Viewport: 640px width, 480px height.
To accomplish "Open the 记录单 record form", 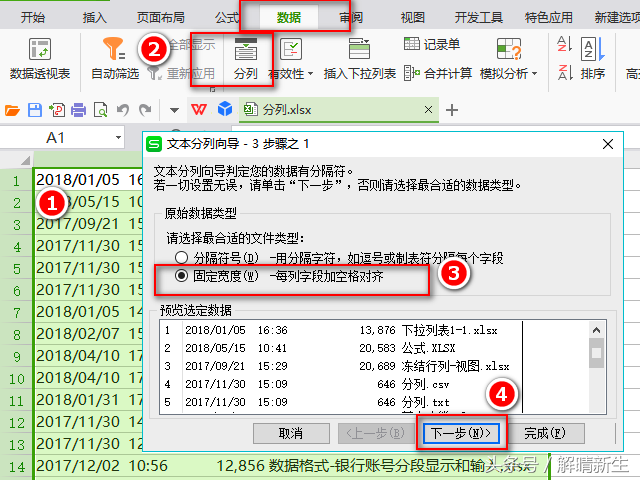I will [432, 44].
